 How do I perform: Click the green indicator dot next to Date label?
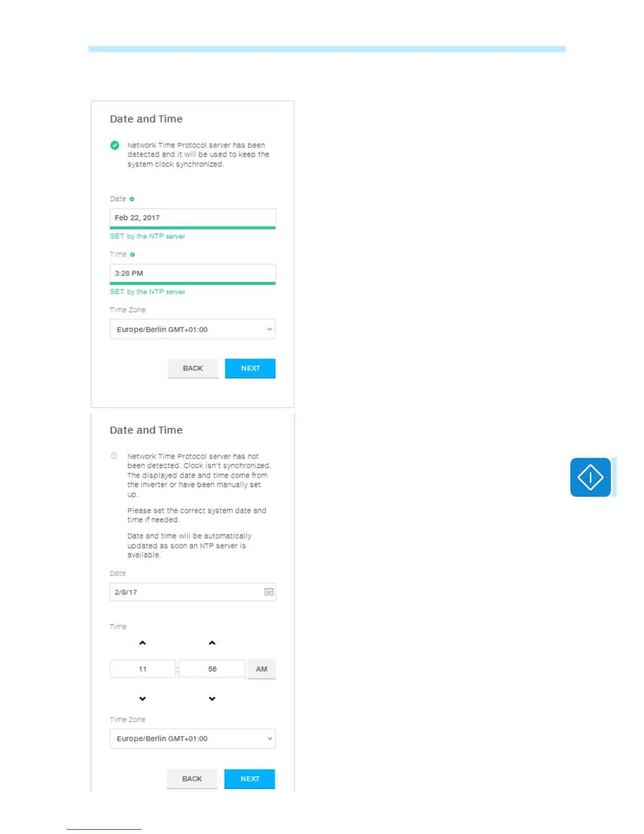[132, 199]
